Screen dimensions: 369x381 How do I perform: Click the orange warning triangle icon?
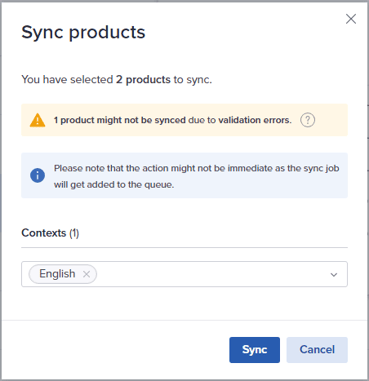coord(37,120)
